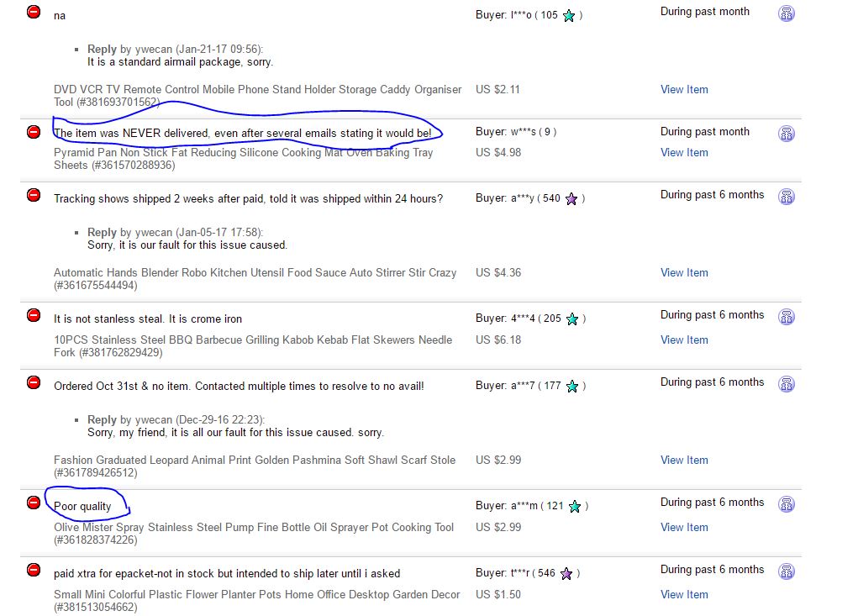Open View Item for Pyramid Pan cooking mat

[x=684, y=153]
